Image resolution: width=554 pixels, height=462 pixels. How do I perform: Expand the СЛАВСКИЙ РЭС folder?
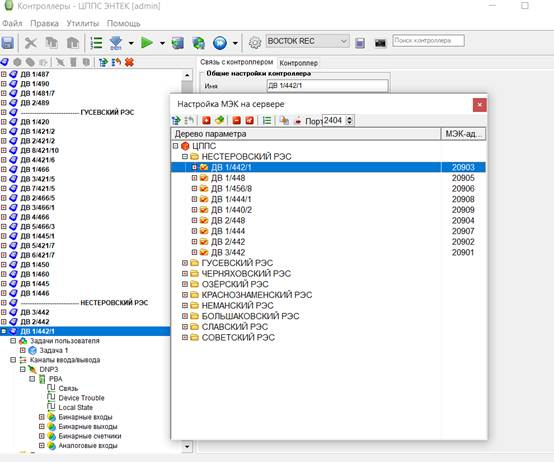(x=184, y=327)
